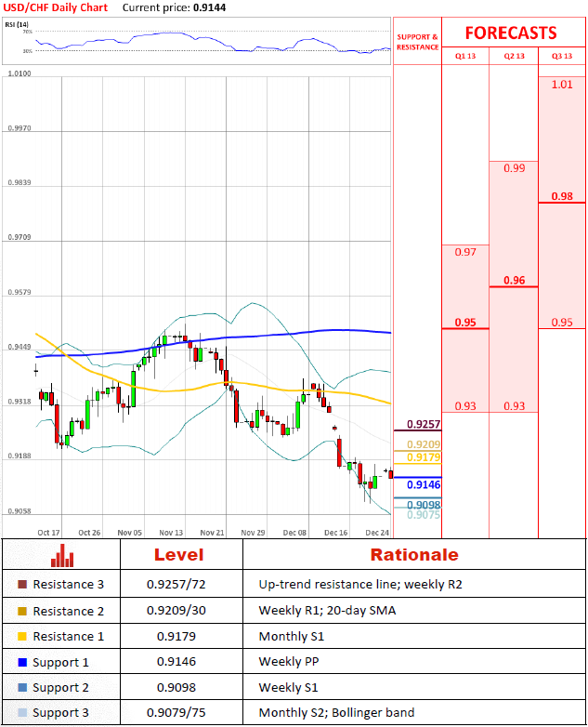Viewport: 588px width, 727px height.
Task: Click the current price value 0.9144
Action: coord(210,7)
